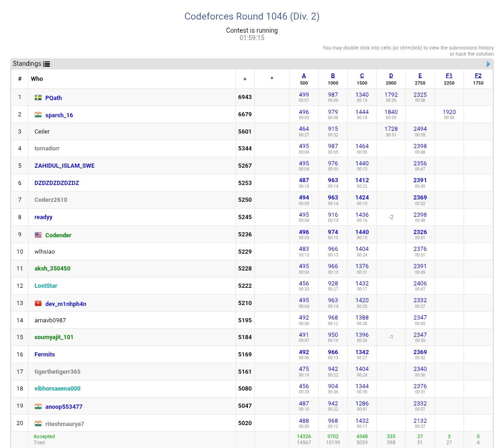
Task: Open readyy's profile
Action: point(43,217)
